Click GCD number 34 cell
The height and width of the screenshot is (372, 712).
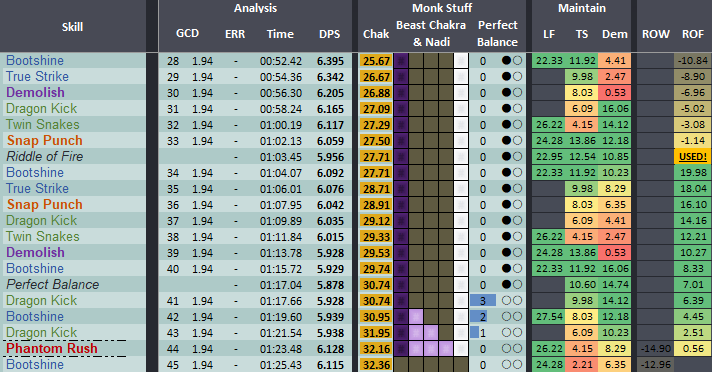pos(173,173)
